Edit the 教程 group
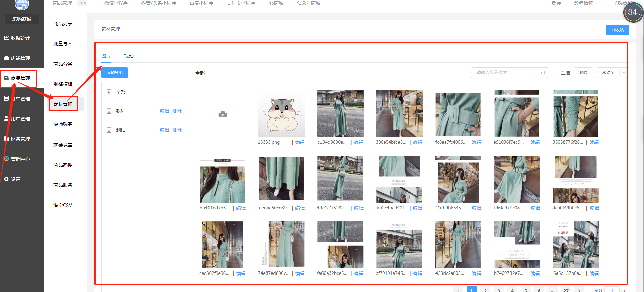This screenshot has height=292, width=644. (164, 111)
